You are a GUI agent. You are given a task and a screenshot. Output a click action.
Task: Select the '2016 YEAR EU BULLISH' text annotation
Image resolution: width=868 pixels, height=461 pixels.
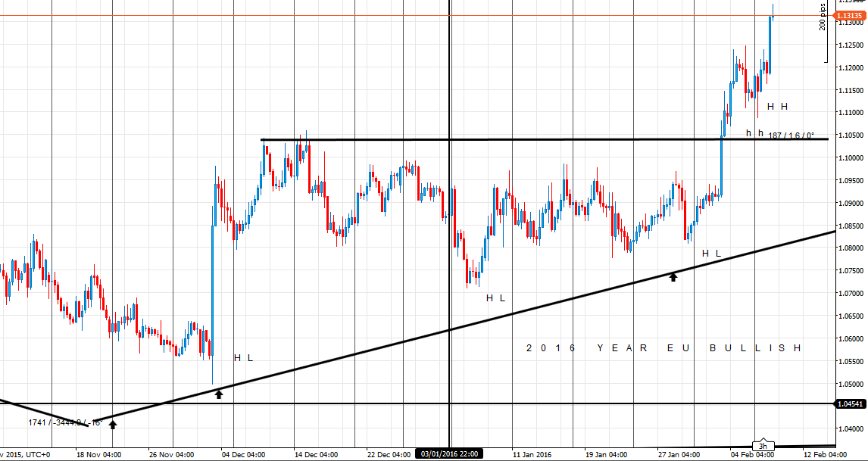point(663,347)
